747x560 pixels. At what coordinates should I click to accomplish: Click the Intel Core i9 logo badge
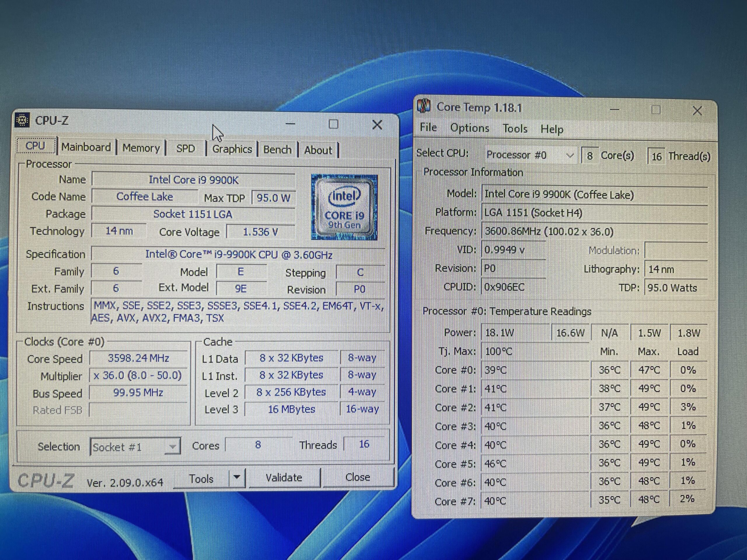[344, 207]
